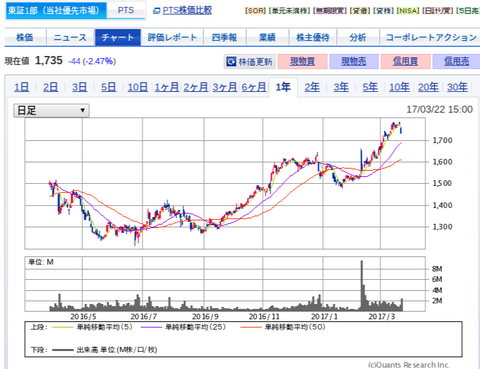The width and height of the screenshot is (480, 369).
Task: Click the 信用買 button
Action: [405, 62]
